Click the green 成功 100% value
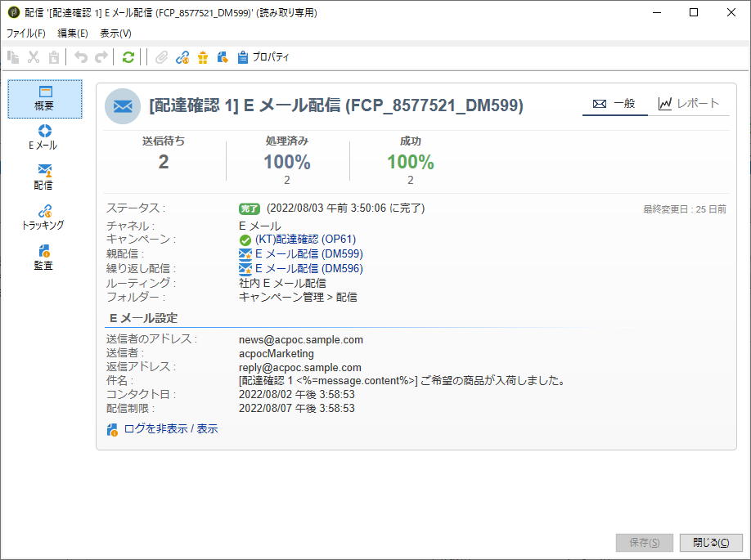This screenshot has height=560, width=751. click(x=411, y=162)
